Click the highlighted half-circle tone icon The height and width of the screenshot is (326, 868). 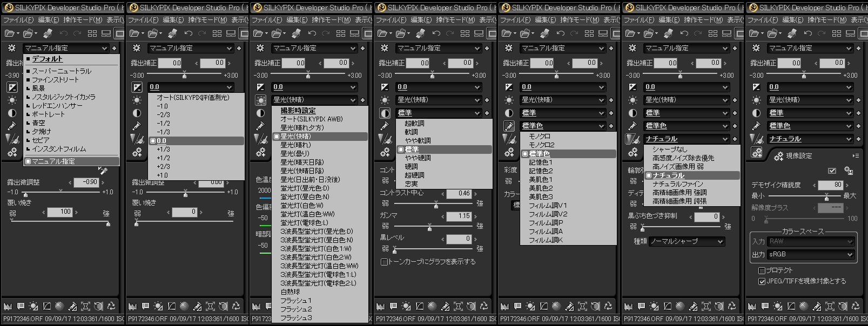point(385,113)
